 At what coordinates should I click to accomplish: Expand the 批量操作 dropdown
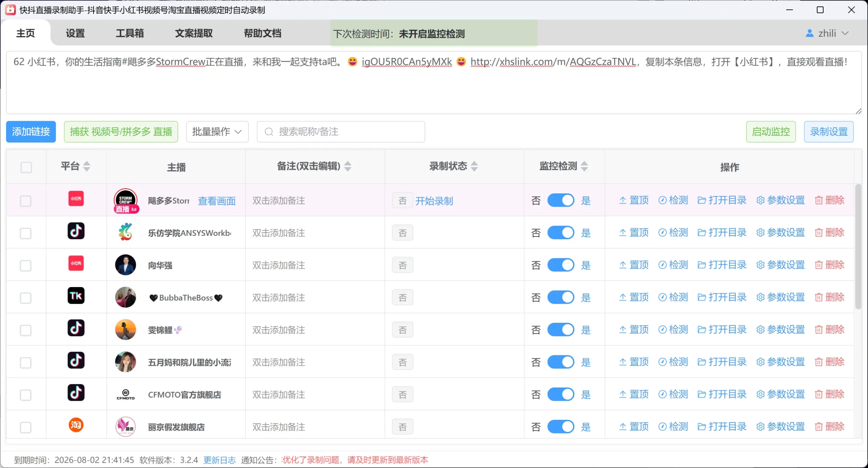[217, 132]
